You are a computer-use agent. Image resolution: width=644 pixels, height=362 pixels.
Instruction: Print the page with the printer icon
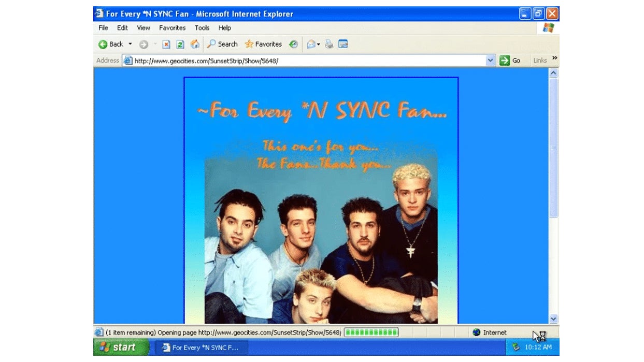(329, 45)
